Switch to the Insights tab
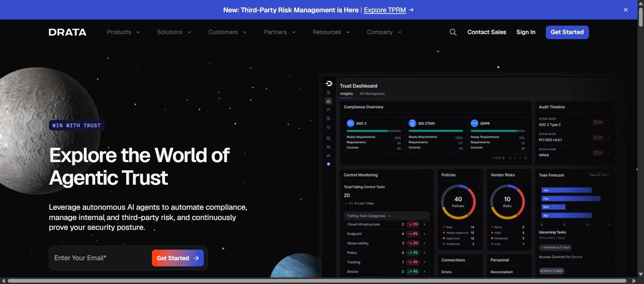644x284 pixels. 346,94
